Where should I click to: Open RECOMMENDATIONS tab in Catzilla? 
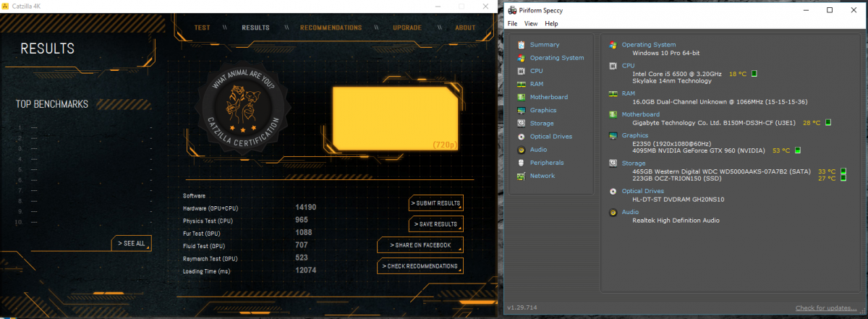point(331,27)
